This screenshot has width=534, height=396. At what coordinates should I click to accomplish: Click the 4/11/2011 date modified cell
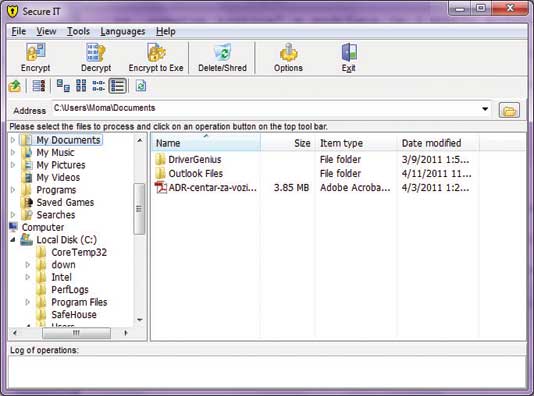pos(436,173)
